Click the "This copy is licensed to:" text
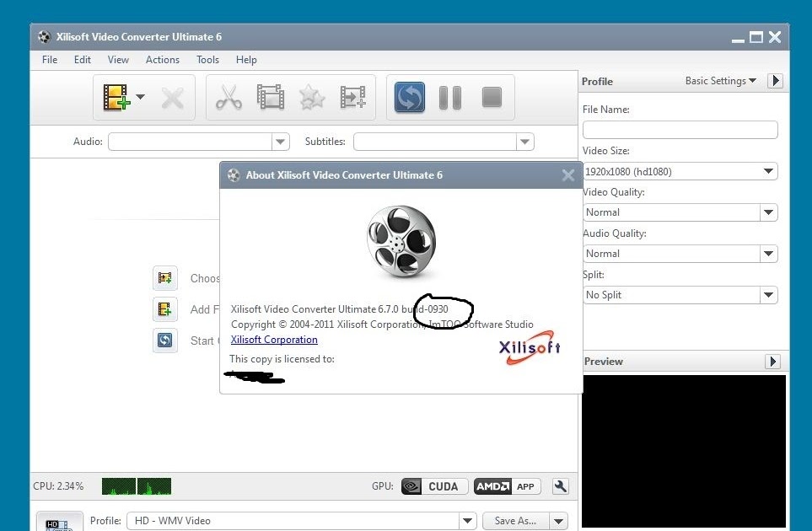The image size is (812, 531). [282, 359]
